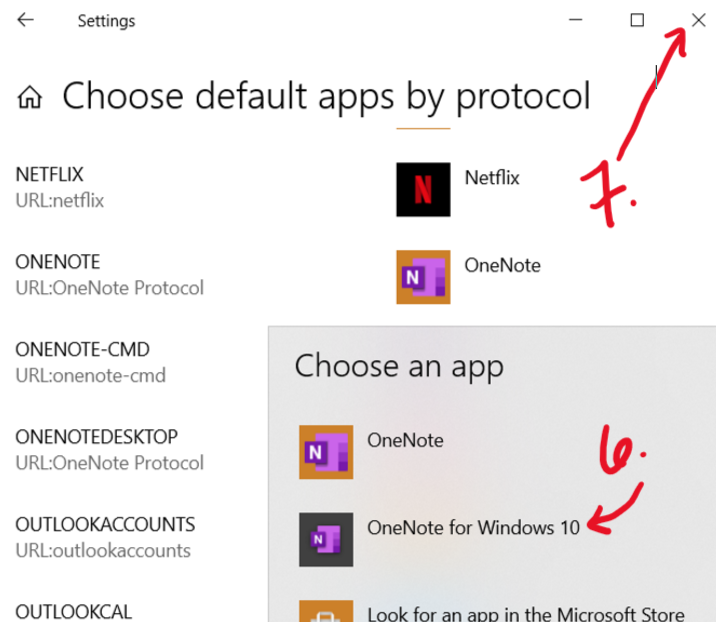Pick OneNote for Windows 10 from the list
The width and height of the screenshot is (716, 622).
click(x=473, y=528)
